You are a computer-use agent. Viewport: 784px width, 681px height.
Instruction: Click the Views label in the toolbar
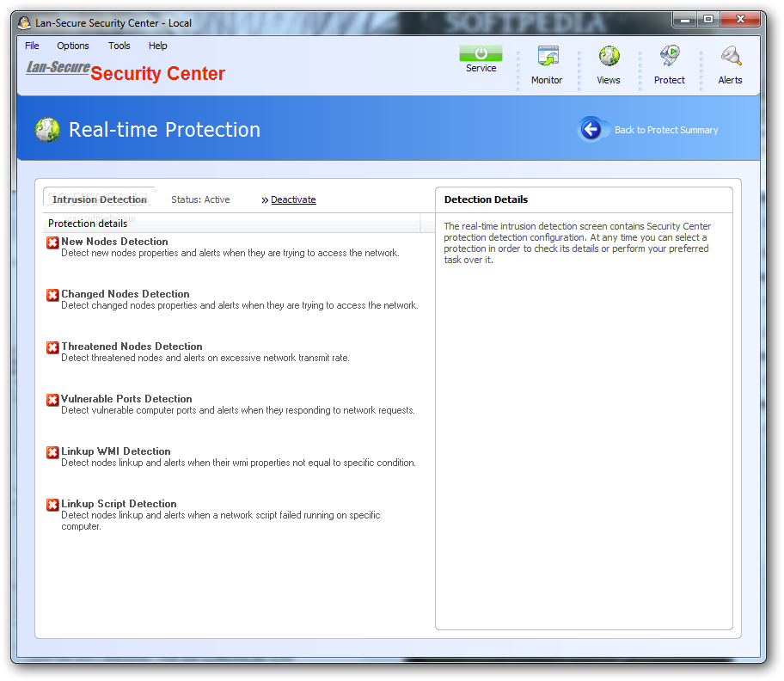pyautogui.click(x=609, y=80)
